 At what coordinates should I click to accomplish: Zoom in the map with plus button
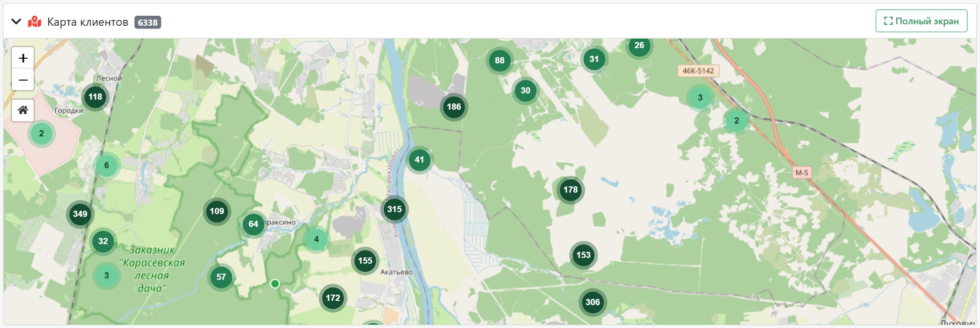(23, 58)
